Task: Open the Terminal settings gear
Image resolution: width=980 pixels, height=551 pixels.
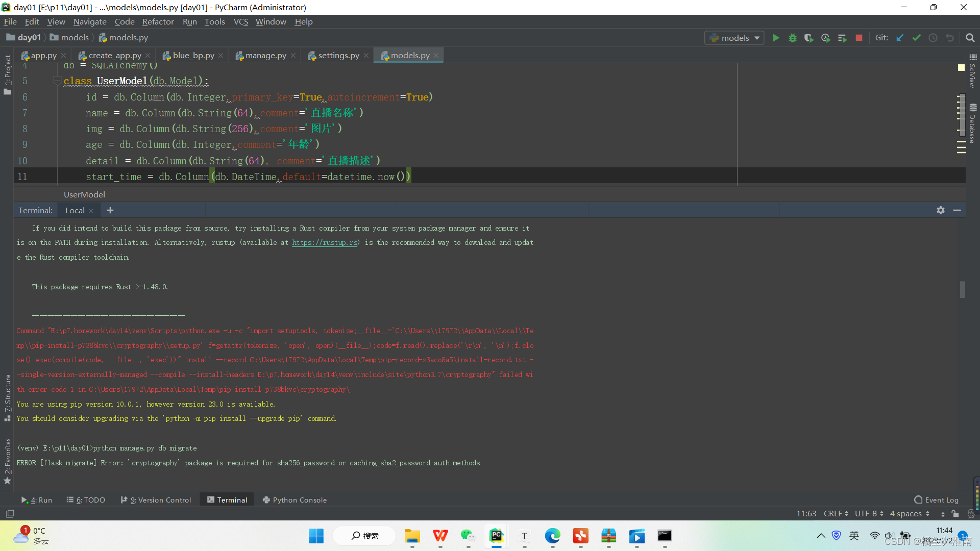Action: tap(940, 210)
